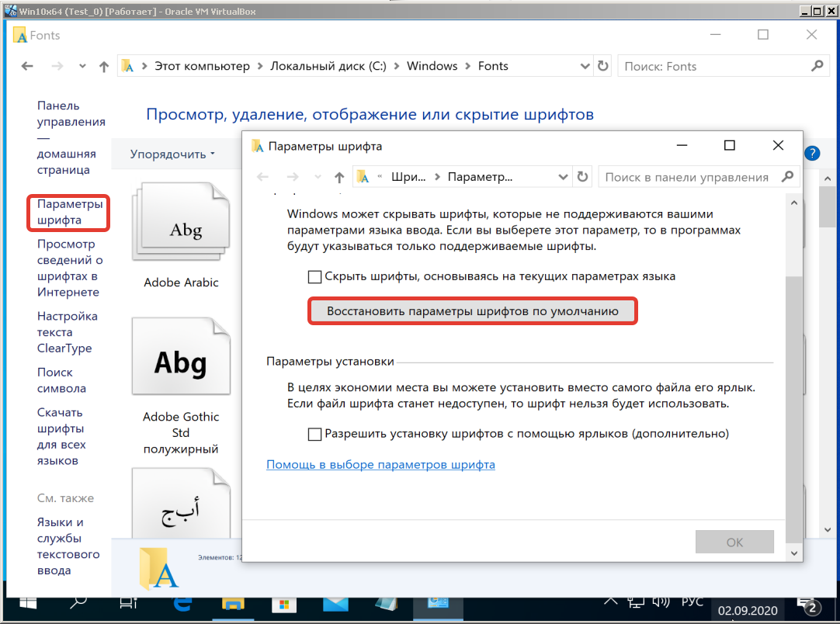Minimize the Параметры шрифта dialog
The height and width of the screenshot is (624, 840).
[682, 145]
